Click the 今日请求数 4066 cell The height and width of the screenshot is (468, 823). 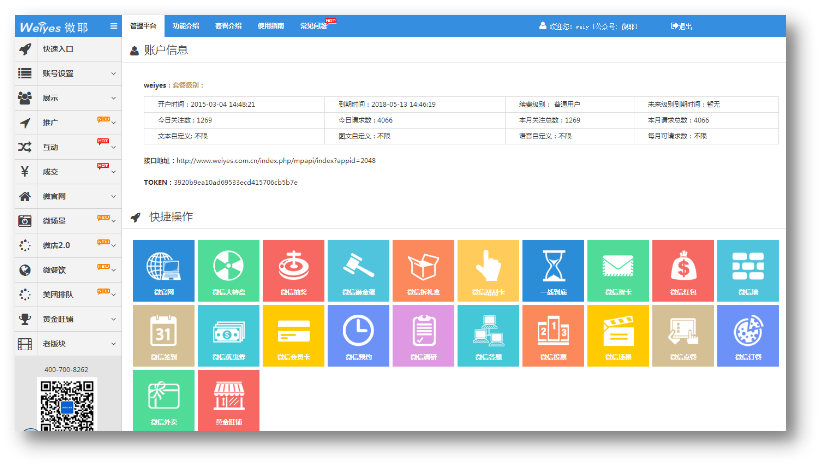[415, 120]
